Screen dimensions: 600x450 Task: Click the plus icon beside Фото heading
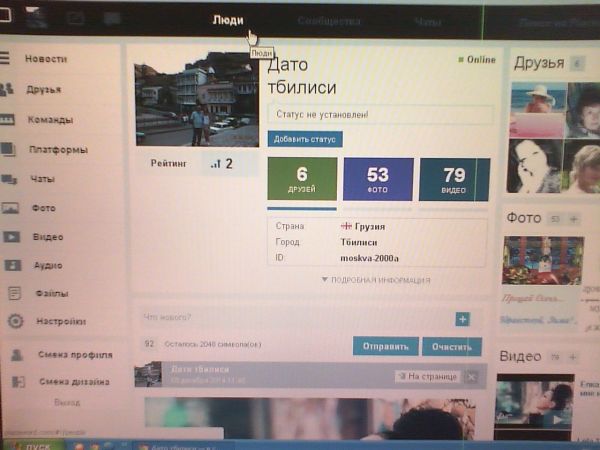tap(574, 218)
